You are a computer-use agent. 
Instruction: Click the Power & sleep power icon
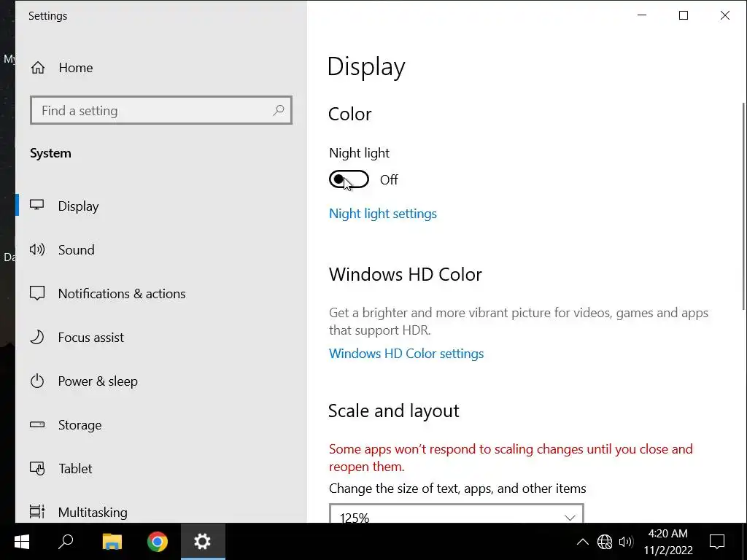[x=36, y=381]
